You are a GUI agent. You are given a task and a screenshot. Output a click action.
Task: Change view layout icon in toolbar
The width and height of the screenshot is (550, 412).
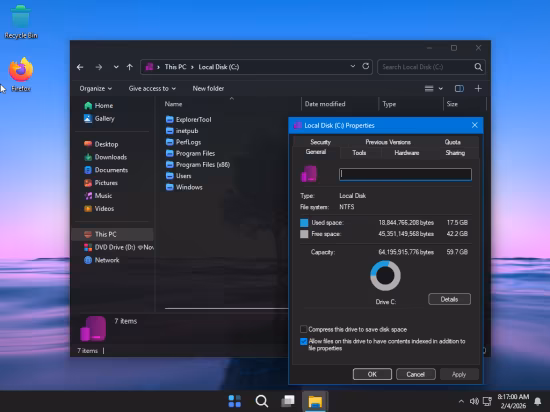click(x=429, y=89)
